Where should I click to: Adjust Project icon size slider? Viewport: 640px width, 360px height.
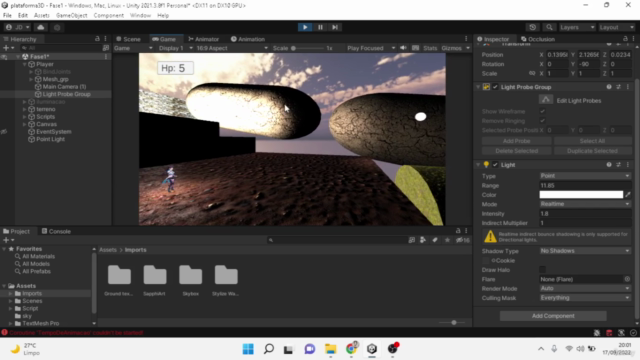(453, 322)
